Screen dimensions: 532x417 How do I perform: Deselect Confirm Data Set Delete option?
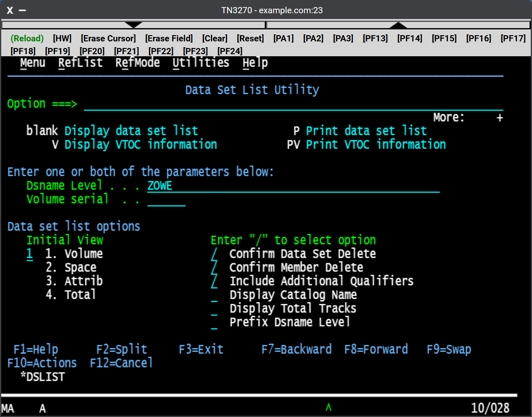[x=214, y=254]
